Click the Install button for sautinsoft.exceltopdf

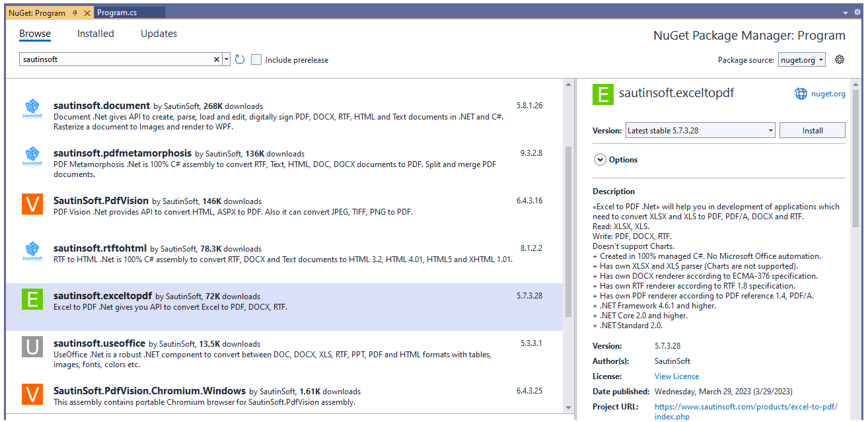click(x=812, y=129)
